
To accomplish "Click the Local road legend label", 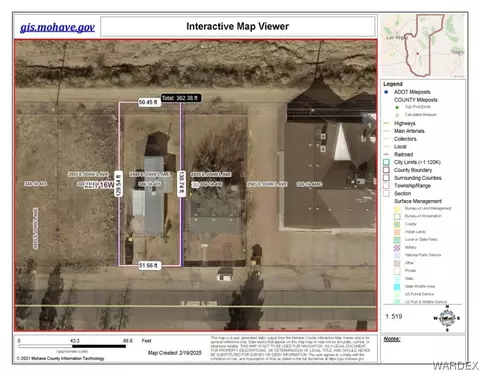I will [400, 147].
